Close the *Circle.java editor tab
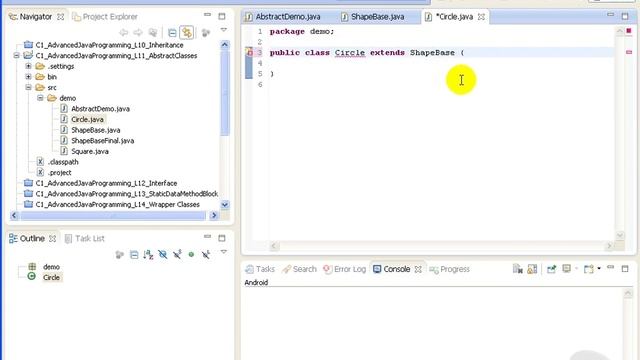Image resolution: width=640 pixels, height=360 pixels. (481, 17)
